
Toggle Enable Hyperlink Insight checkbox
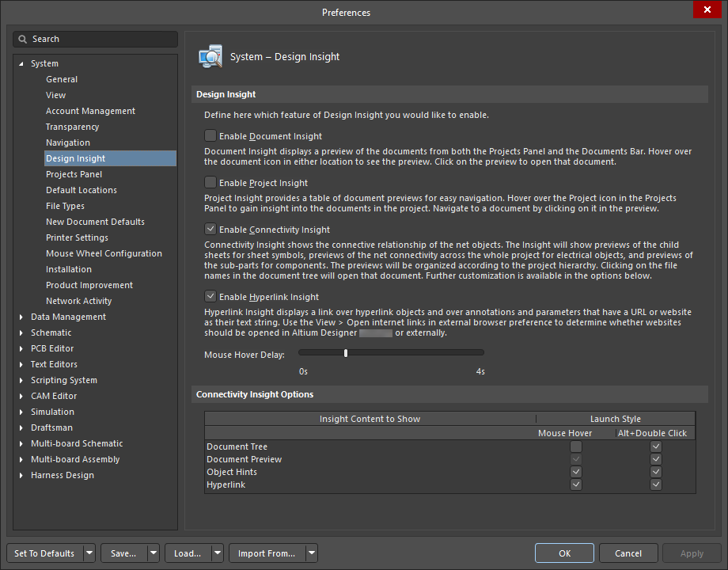[210, 297]
